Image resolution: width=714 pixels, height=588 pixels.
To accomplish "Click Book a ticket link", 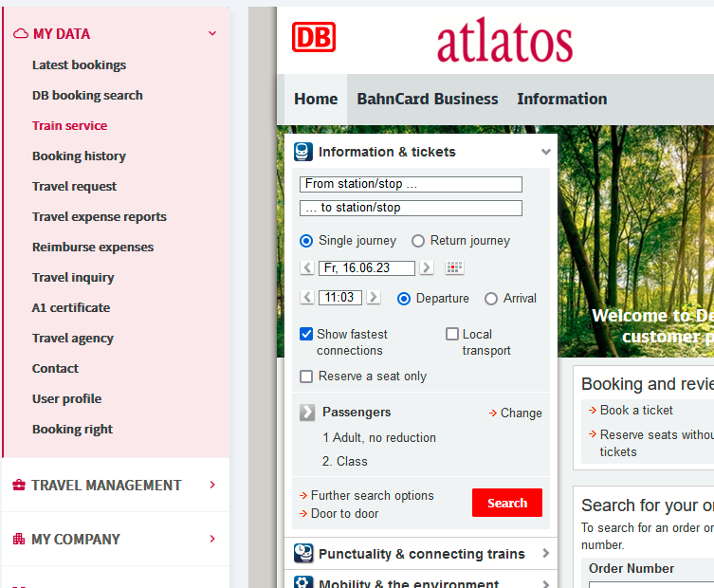I will (x=631, y=411).
